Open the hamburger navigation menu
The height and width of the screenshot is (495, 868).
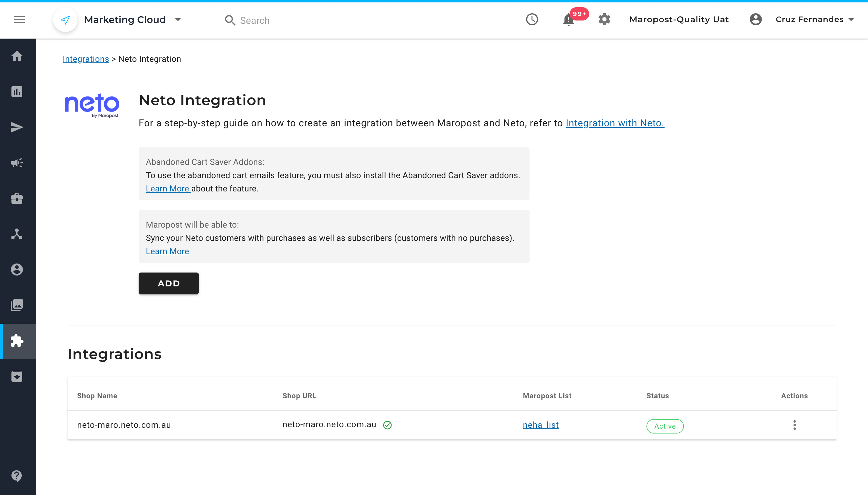pos(19,19)
